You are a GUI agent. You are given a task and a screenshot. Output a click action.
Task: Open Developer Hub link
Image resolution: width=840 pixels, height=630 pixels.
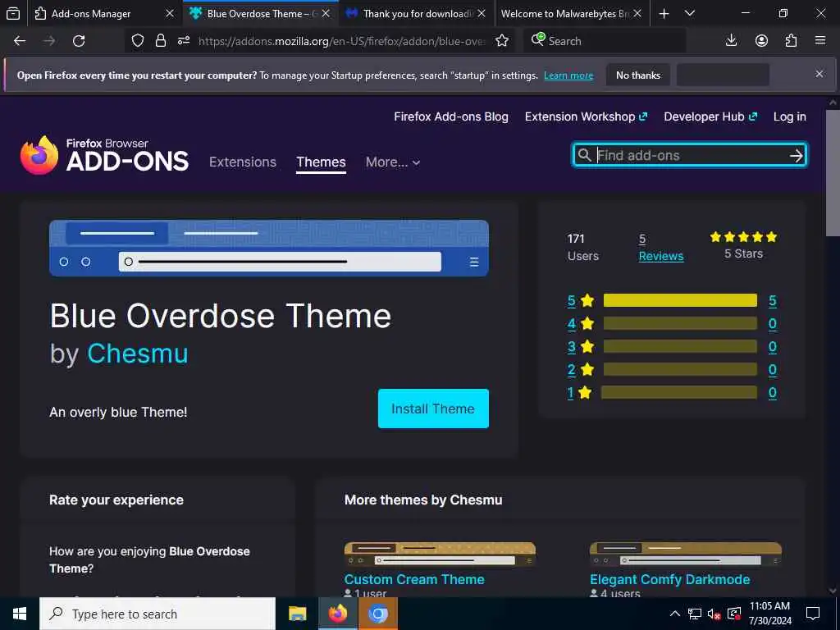(x=710, y=116)
